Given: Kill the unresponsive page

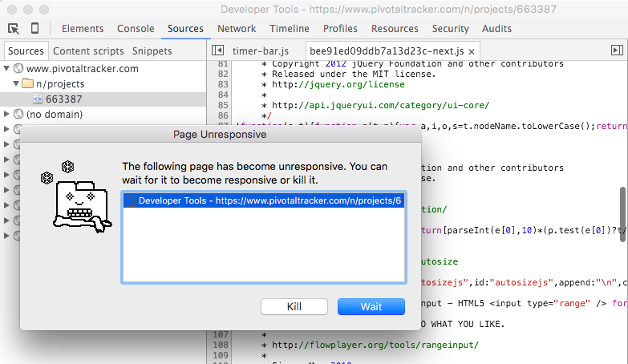Looking at the screenshot, I should point(294,307).
